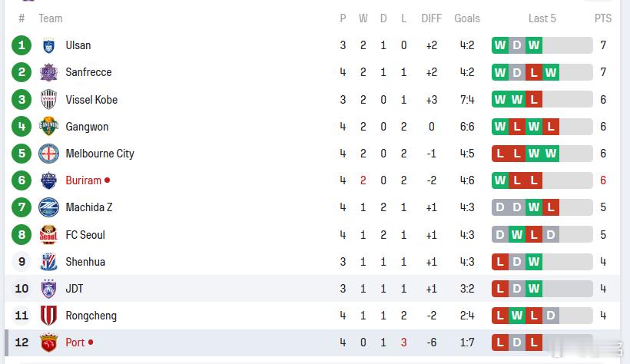
Task: Sort the table by PTS column header
Action: 602,18
